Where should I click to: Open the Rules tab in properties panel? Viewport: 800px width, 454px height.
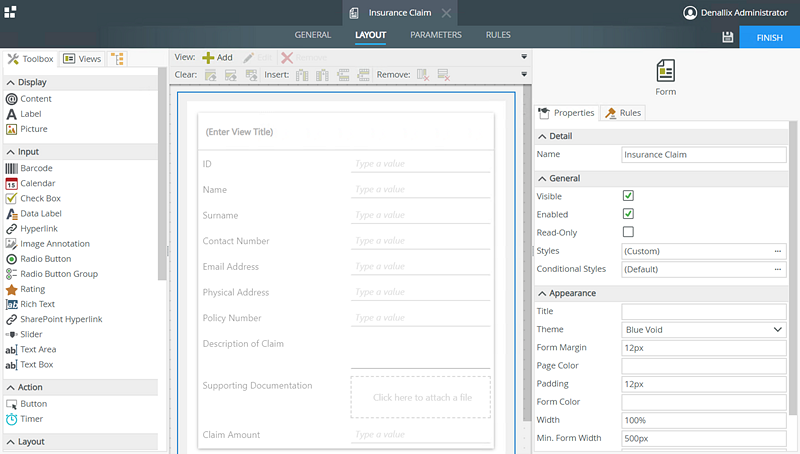(623, 113)
